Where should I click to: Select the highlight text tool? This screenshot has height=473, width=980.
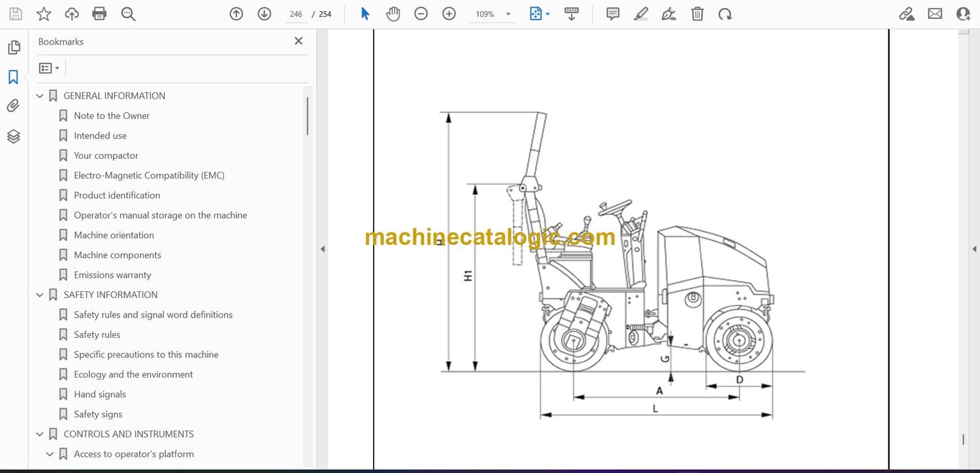pos(641,14)
